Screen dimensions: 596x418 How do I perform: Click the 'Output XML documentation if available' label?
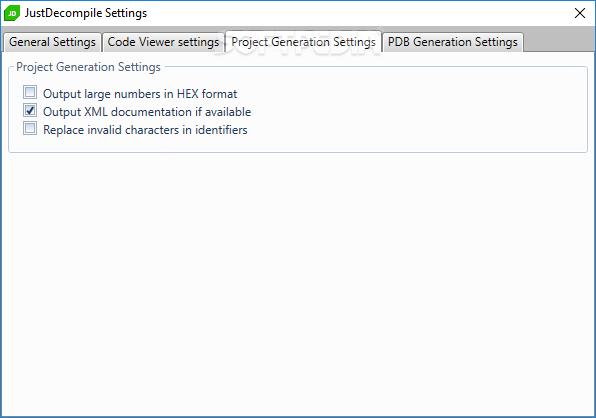147,112
